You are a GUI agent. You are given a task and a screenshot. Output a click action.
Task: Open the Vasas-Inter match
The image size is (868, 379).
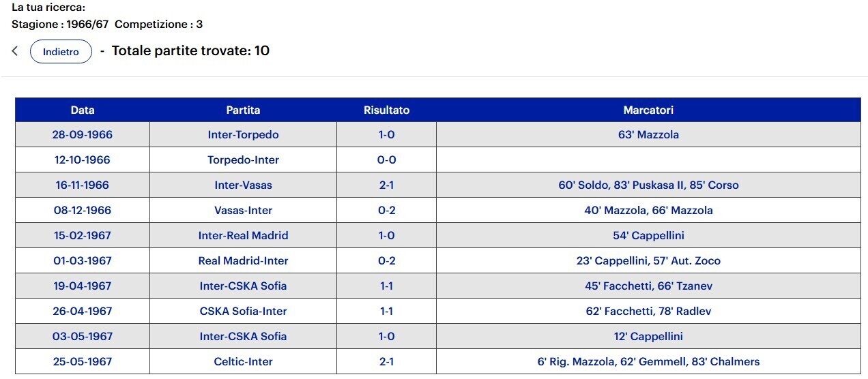pos(243,211)
